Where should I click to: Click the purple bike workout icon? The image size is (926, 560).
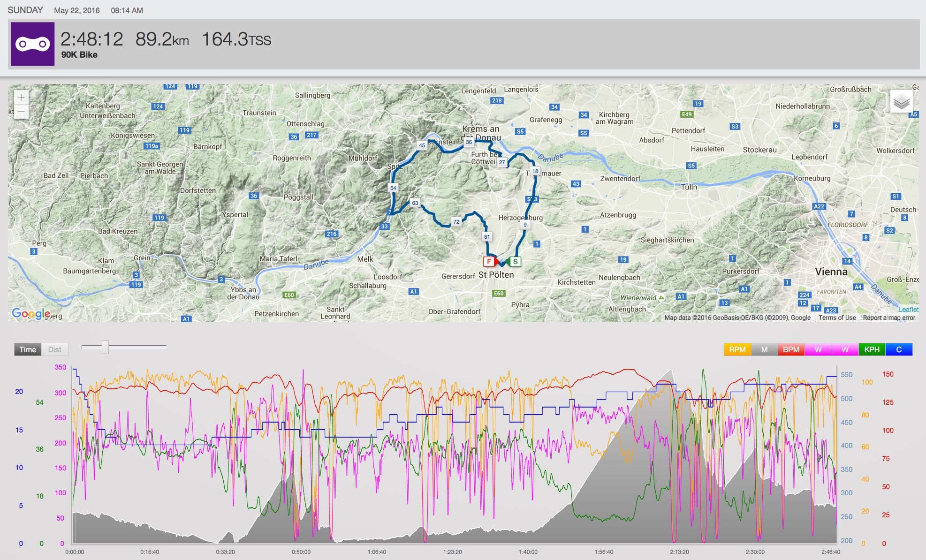32,44
